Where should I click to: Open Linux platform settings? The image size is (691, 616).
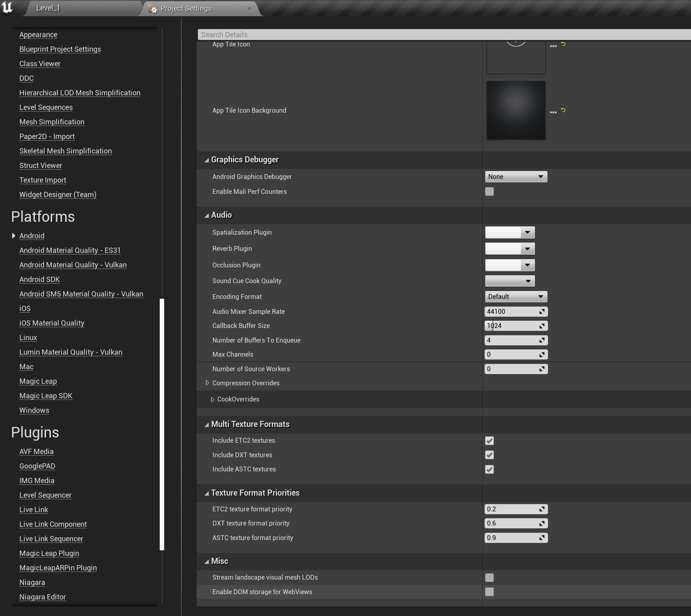pos(28,338)
